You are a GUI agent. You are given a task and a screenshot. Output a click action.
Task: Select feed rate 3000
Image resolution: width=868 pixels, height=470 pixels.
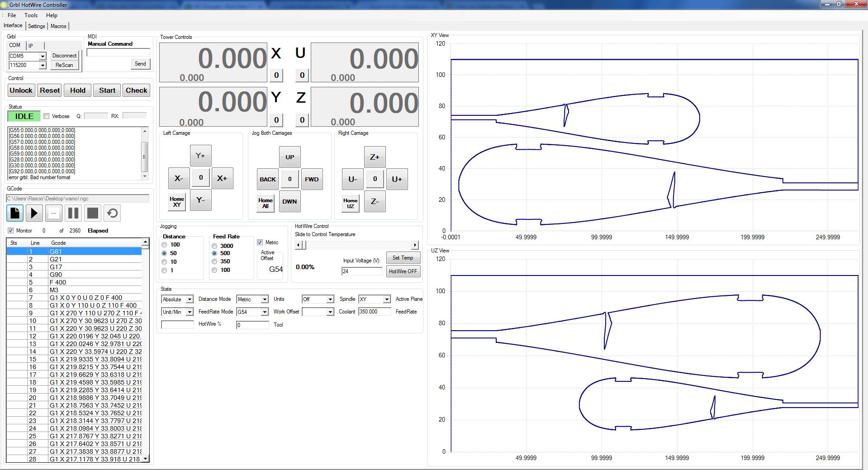point(214,246)
